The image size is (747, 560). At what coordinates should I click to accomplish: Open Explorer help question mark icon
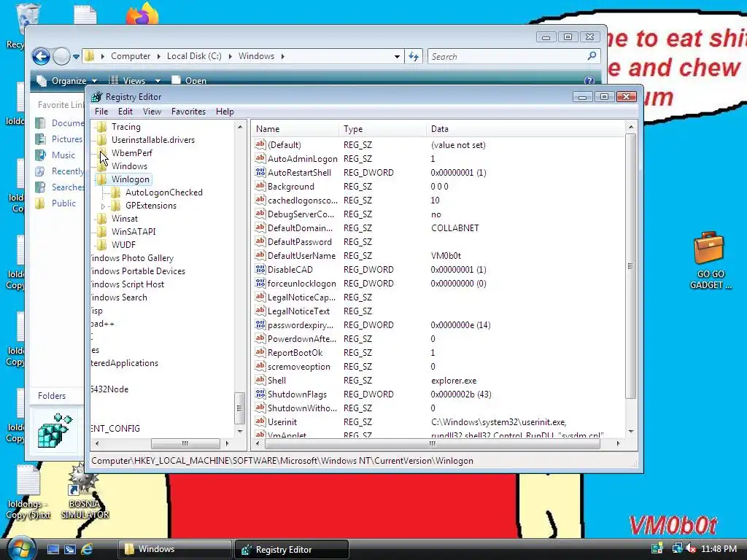coord(589,80)
